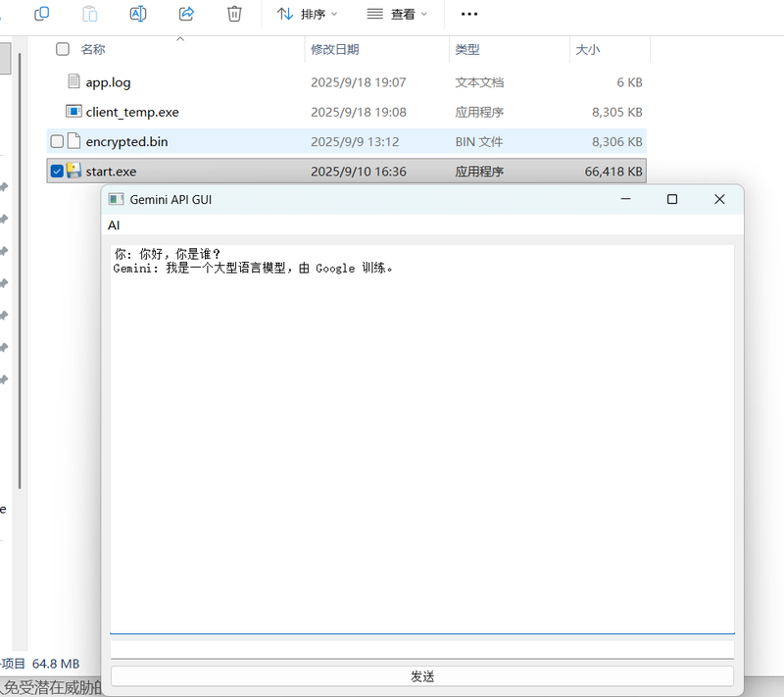This screenshot has height=697, width=784.
Task: Click the Copy icon in Explorer toolbar
Action: pyautogui.click(x=41, y=14)
